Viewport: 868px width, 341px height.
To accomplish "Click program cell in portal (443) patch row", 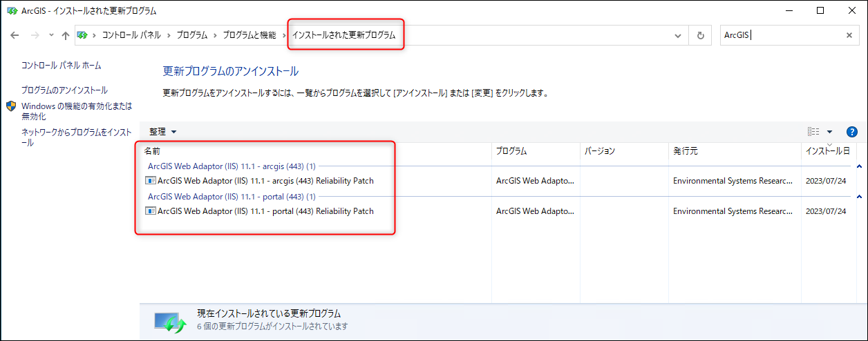I will pyautogui.click(x=535, y=211).
